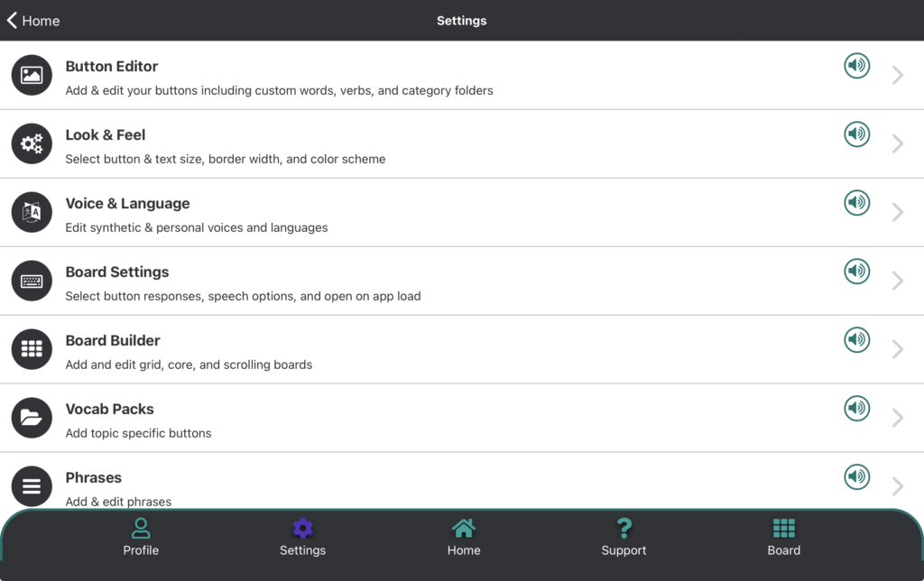
Task: Expand the Look & Feel row chevron
Action: click(898, 143)
